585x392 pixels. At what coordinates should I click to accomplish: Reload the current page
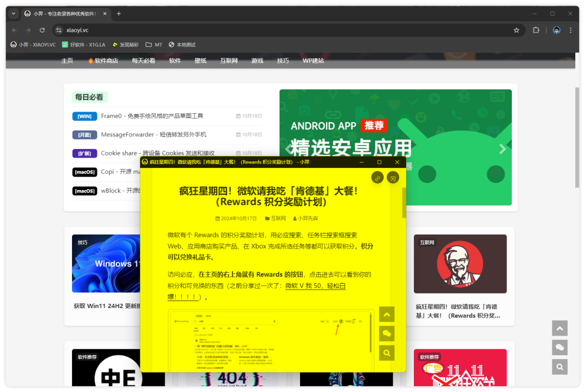point(42,30)
